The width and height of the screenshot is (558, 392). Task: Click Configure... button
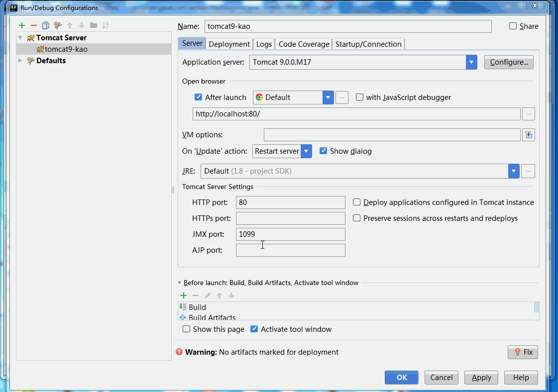509,62
